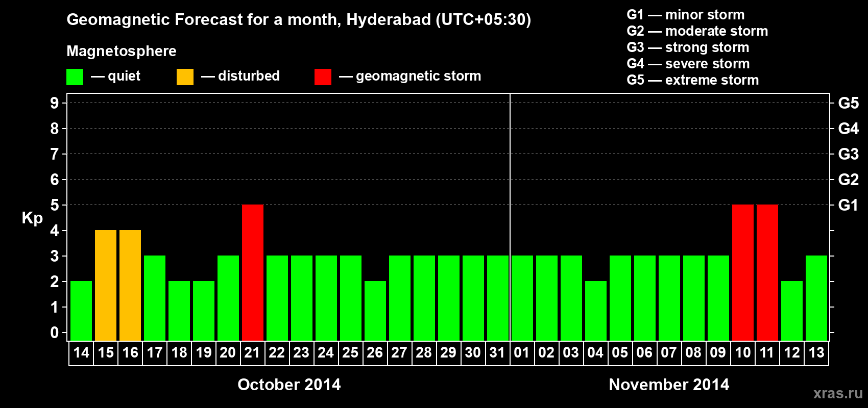
Task: Click the Magnetosphere heading
Action: pos(122,52)
